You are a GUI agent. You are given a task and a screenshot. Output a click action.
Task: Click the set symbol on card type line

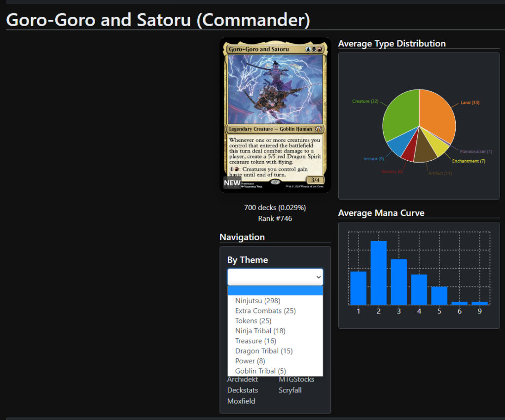click(318, 129)
